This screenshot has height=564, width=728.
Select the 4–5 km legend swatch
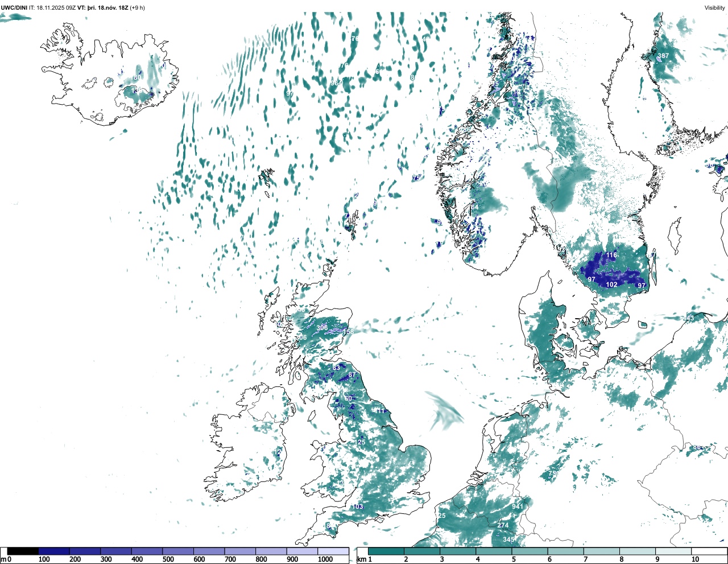point(494,551)
